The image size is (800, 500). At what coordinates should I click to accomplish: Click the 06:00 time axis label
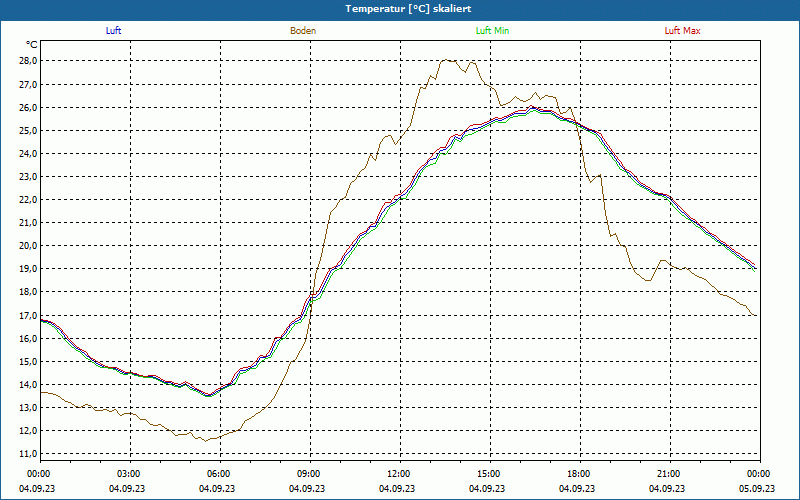point(218,474)
